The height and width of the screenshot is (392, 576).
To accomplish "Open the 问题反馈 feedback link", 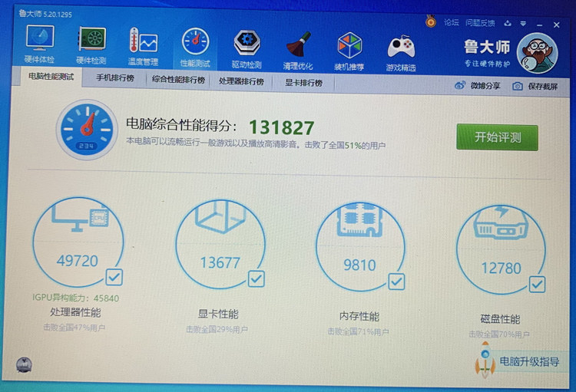I will click(480, 23).
